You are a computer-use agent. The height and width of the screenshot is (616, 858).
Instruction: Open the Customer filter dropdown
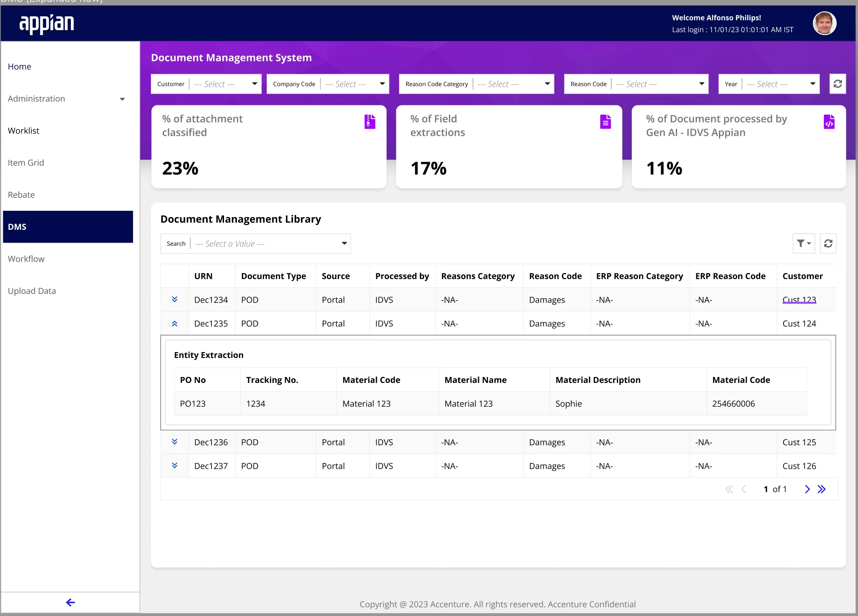coord(206,84)
